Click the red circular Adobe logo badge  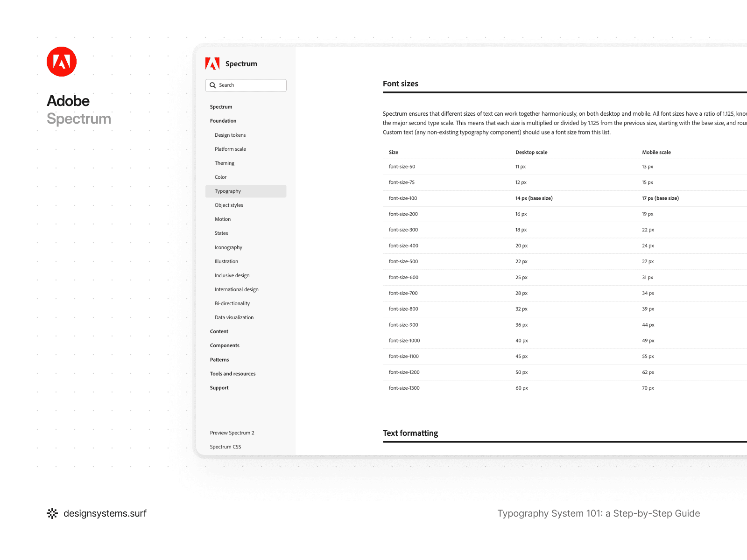click(x=62, y=62)
